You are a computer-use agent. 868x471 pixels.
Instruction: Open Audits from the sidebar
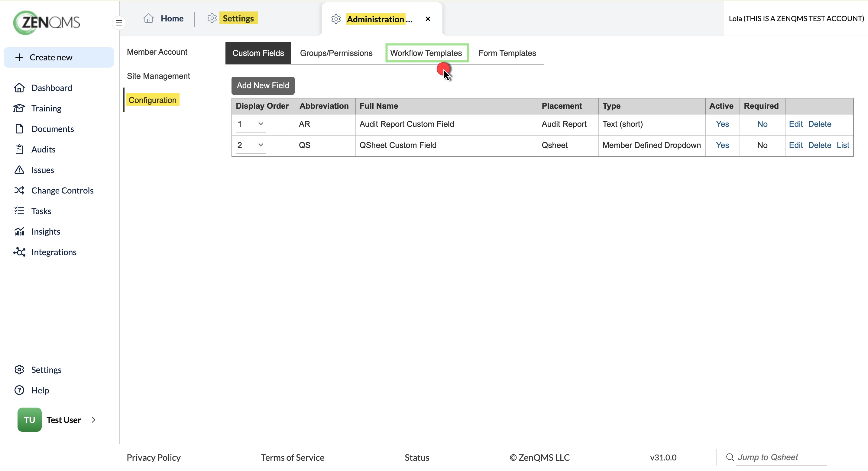[43, 149]
